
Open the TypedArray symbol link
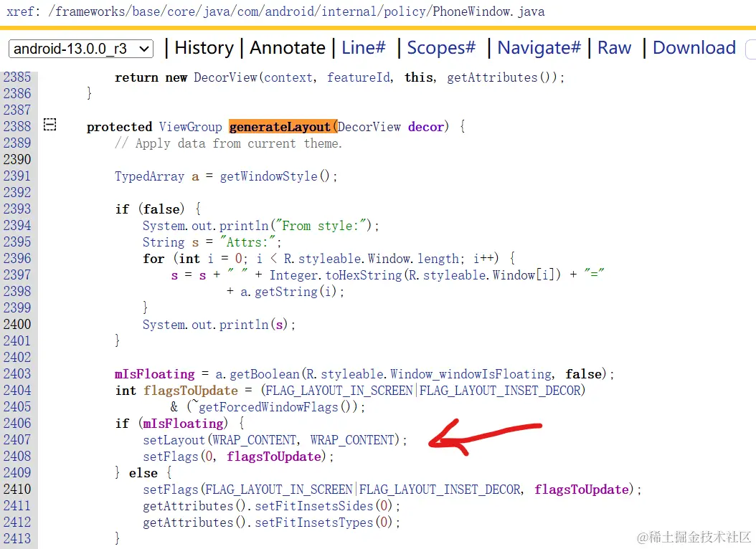pyautogui.click(x=149, y=176)
